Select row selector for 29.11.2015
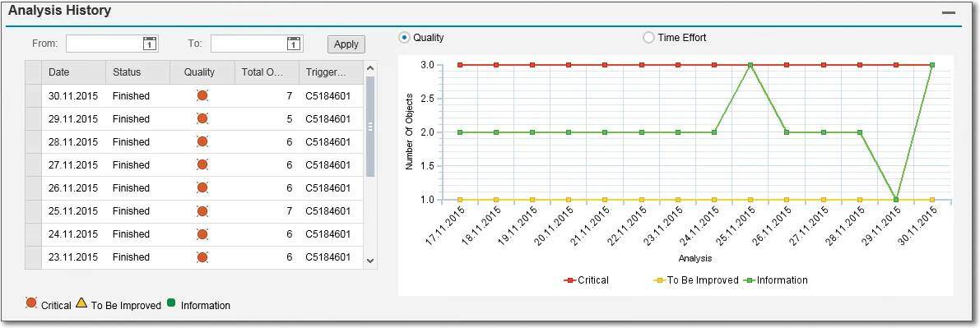Viewport: 980px width, 328px height. coord(33,118)
